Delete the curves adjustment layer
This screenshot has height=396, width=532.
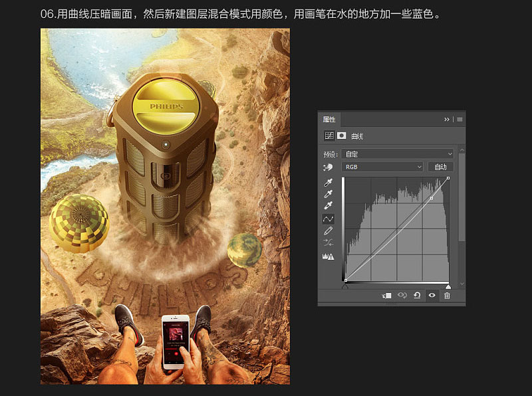coord(447,296)
